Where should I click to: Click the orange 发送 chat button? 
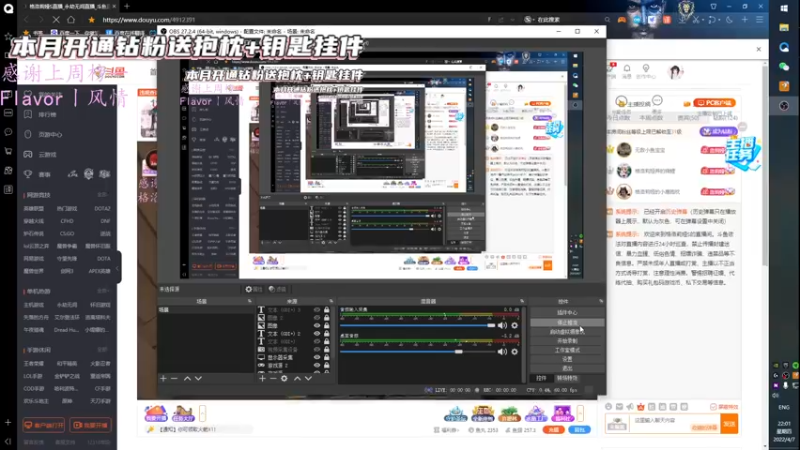[x=729, y=423]
